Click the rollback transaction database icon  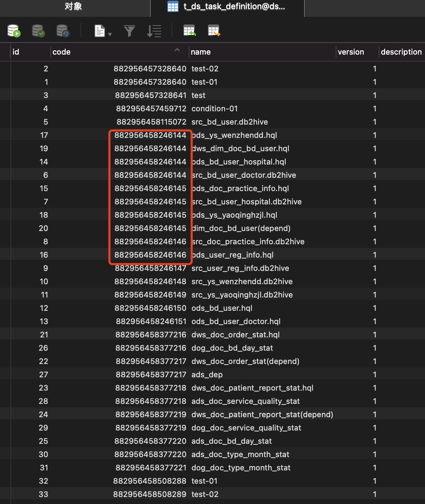(x=63, y=31)
